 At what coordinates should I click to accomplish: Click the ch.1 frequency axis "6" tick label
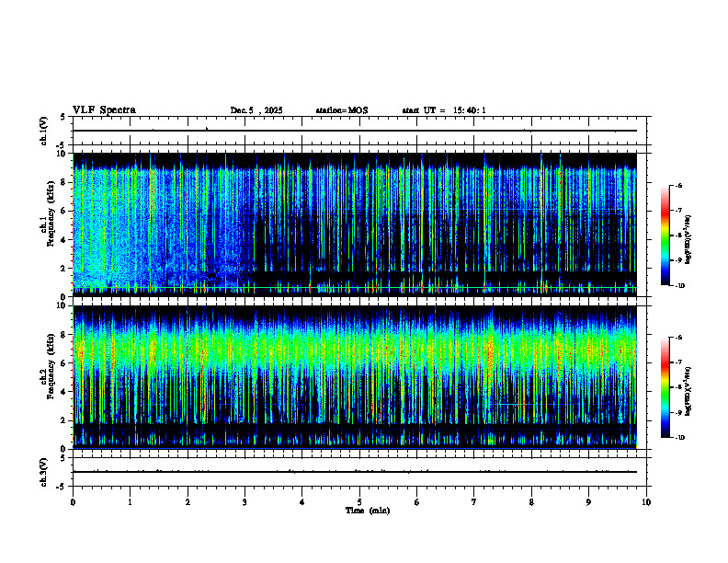[x=63, y=211]
